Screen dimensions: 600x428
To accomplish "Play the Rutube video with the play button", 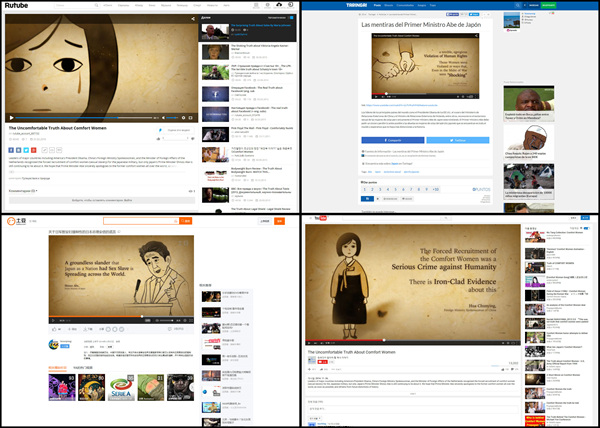I will (x=11, y=118).
